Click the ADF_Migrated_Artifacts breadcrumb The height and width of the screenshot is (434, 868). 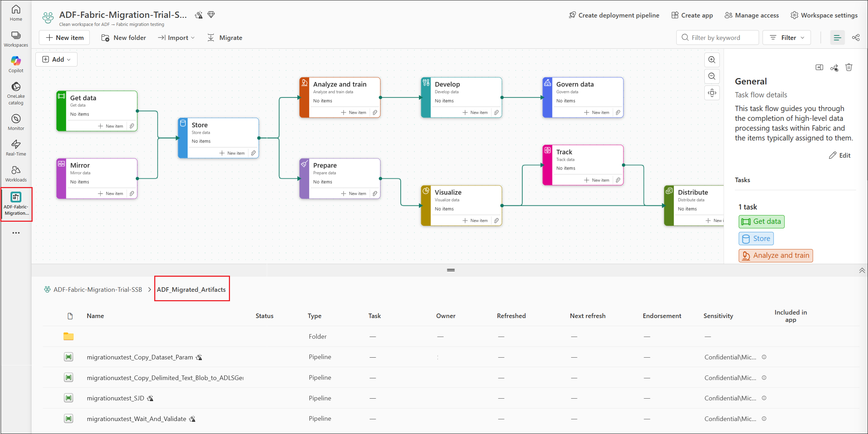tap(191, 290)
